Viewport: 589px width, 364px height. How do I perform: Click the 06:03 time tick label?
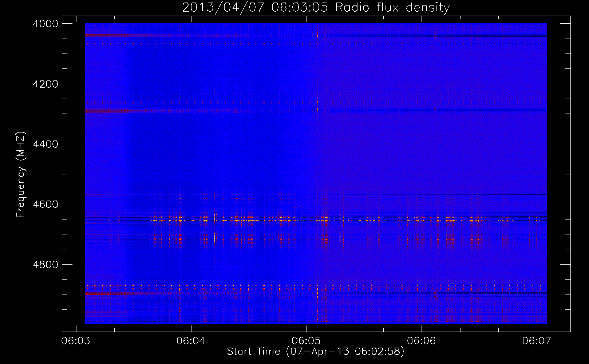[76, 341]
